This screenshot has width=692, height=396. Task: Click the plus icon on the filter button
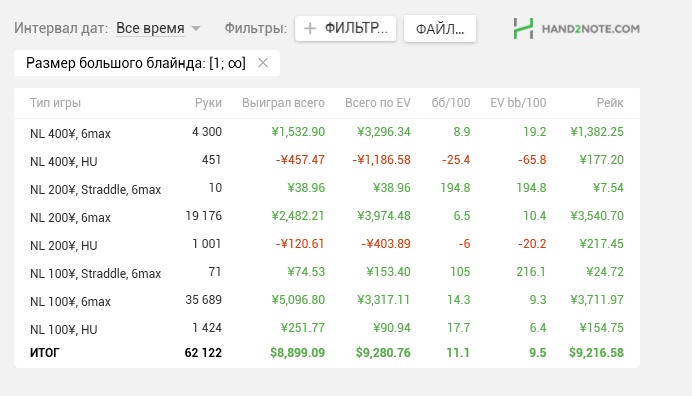pyautogui.click(x=310, y=29)
